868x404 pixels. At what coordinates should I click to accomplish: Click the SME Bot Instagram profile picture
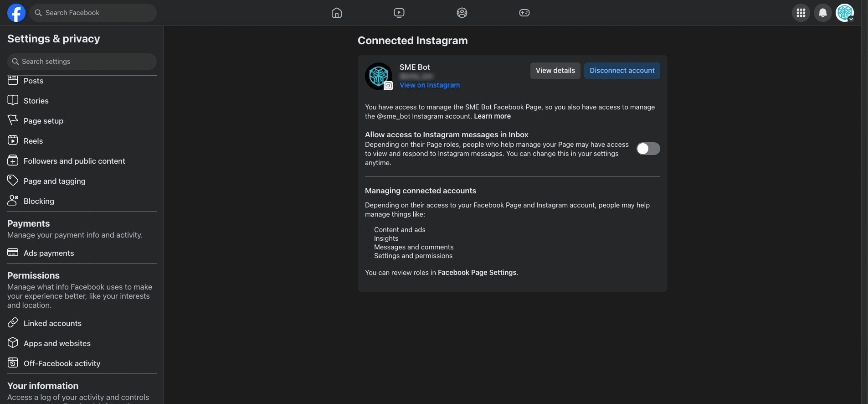coord(379,76)
